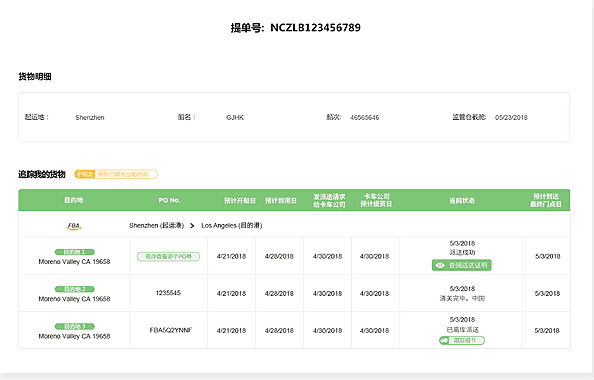This screenshot has height=380, width=594.
Task: Click the eye icon in the delivery proof button
Action: pyautogui.click(x=440, y=265)
